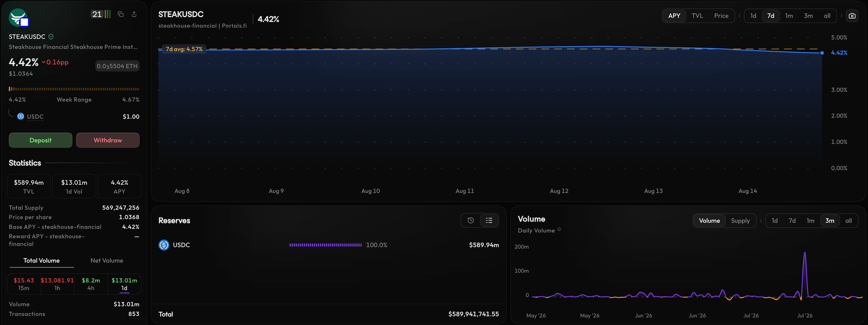Select the 1m range on APY chart
Viewport: 868px width, 325px height.
(x=789, y=16)
